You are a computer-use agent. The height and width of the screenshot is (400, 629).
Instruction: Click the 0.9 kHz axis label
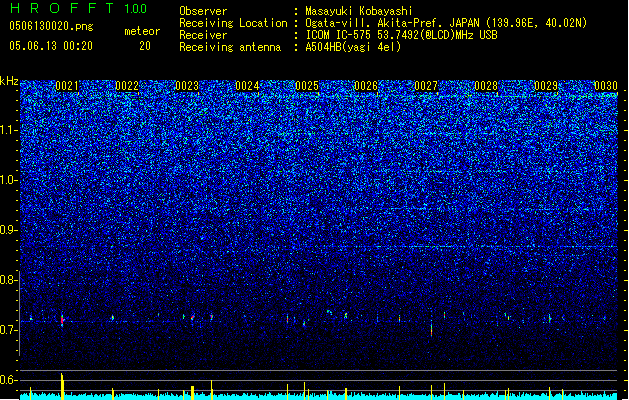pyautogui.click(x=8, y=230)
